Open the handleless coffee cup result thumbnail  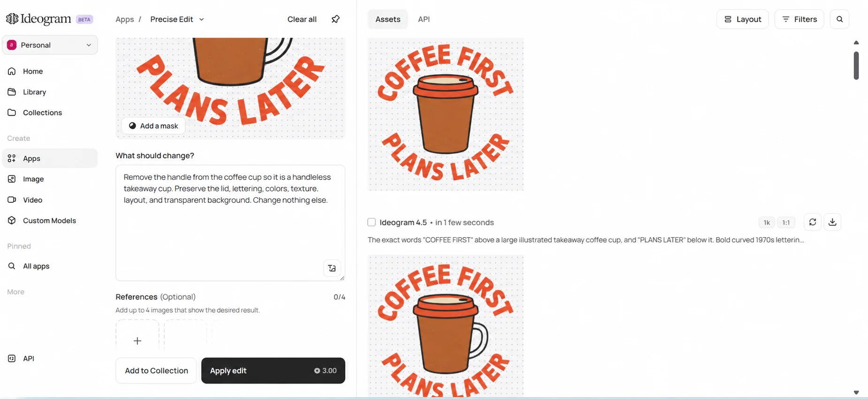pos(446,114)
